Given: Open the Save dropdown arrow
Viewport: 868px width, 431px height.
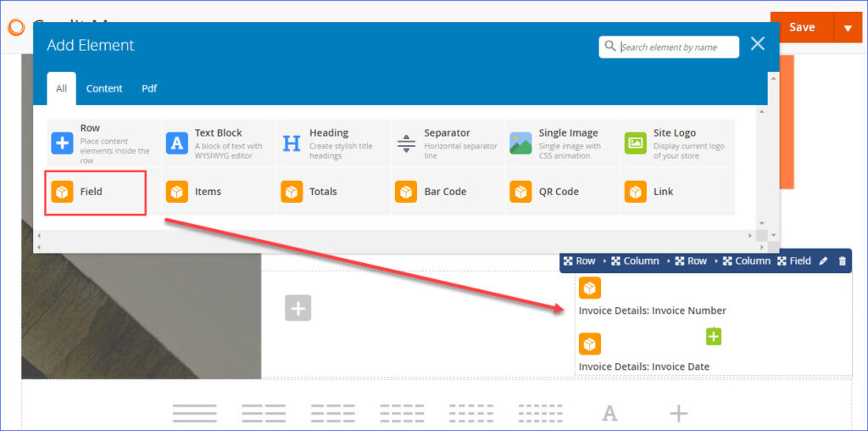Looking at the screenshot, I should pyautogui.click(x=848, y=27).
